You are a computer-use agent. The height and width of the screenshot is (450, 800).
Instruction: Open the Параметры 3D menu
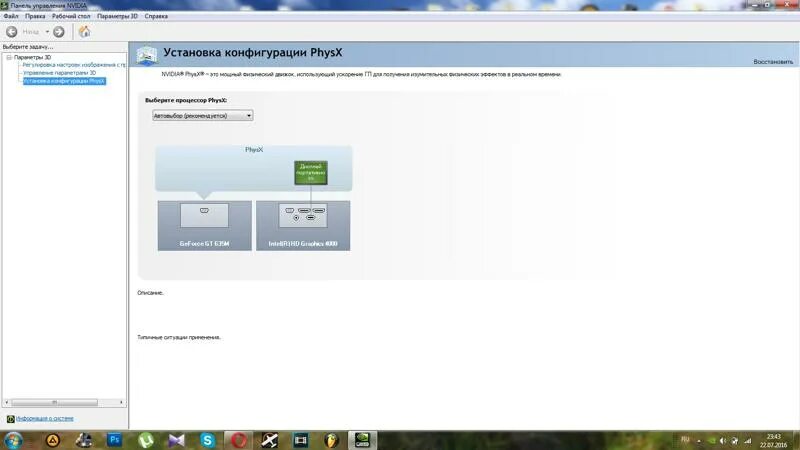pyautogui.click(x=117, y=16)
